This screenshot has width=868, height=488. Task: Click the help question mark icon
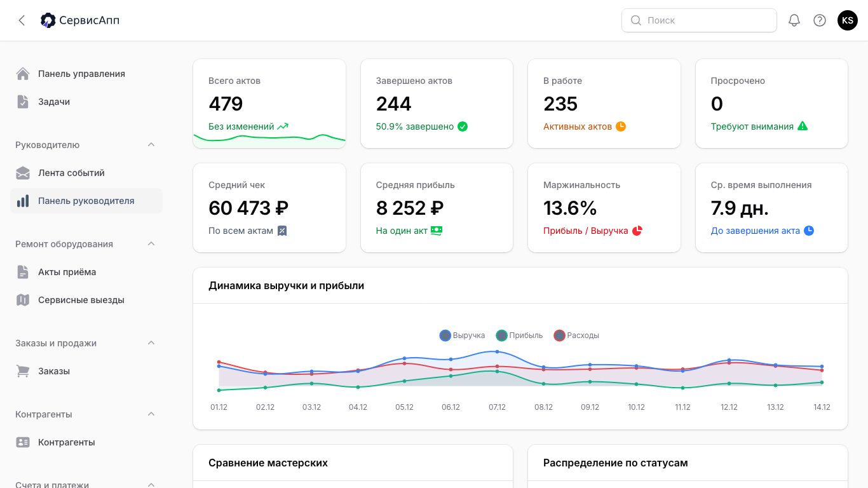click(819, 20)
